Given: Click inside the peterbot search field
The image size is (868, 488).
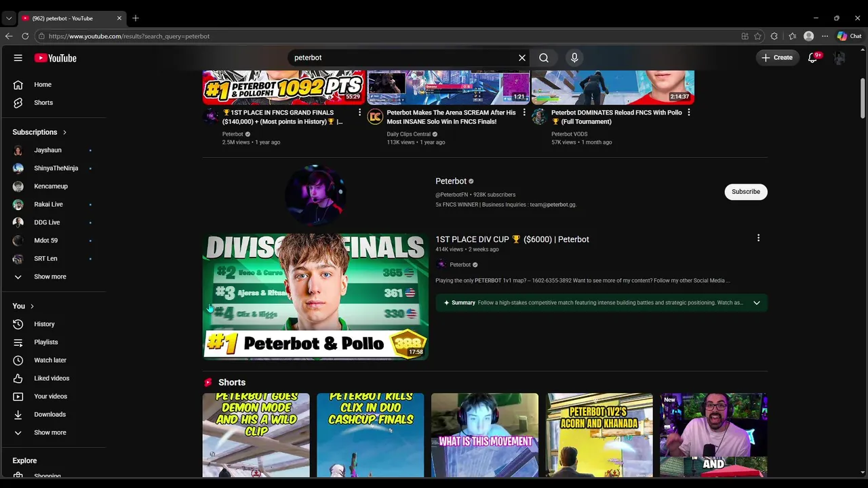Looking at the screenshot, I should (403, 58).
